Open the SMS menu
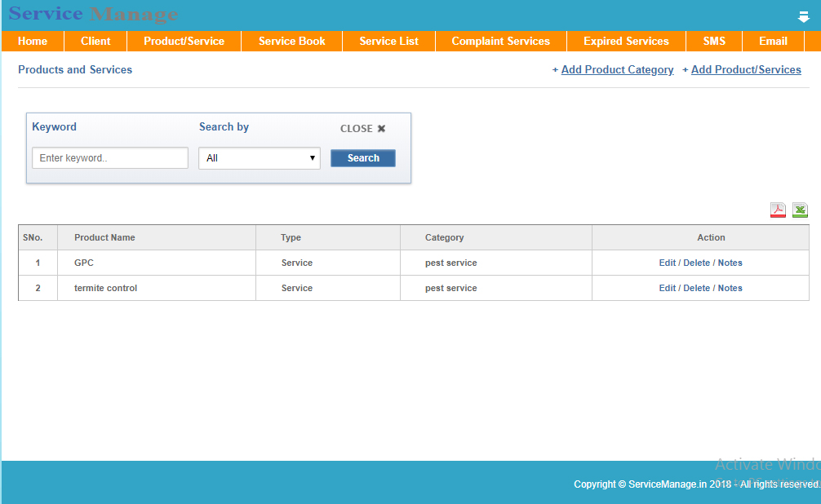The width and height of the screenshot is (821, 504). click(714, 42)
